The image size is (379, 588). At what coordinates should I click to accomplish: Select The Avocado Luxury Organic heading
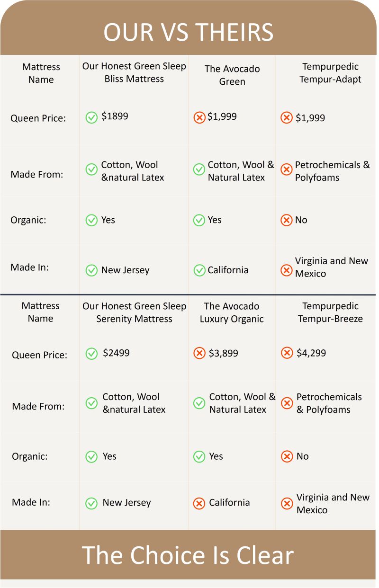[x=232, y=312]
